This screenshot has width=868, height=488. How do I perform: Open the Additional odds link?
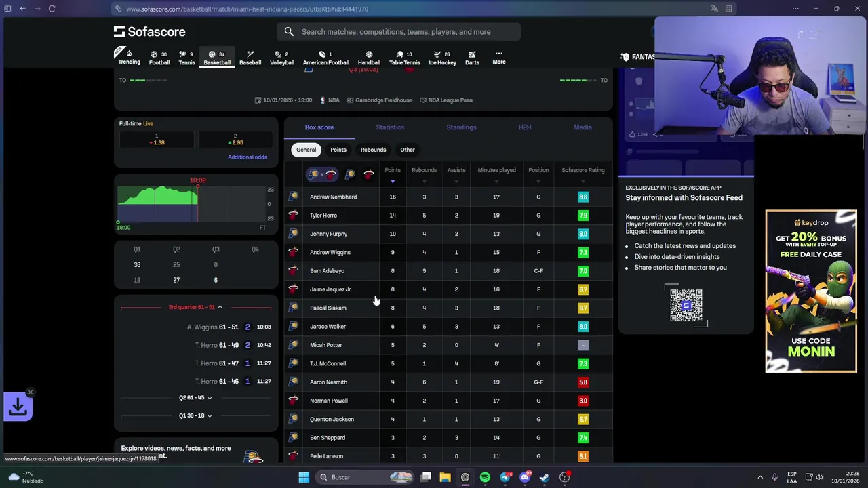pos(248,157)
